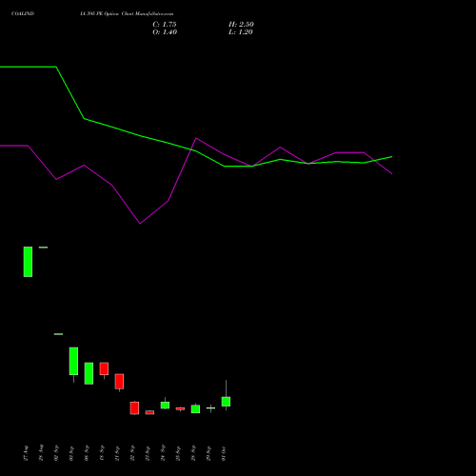Click the 'H: 2.50' high value
The height and width of the screenshot is (476, 476).
(x=241, y=25)
